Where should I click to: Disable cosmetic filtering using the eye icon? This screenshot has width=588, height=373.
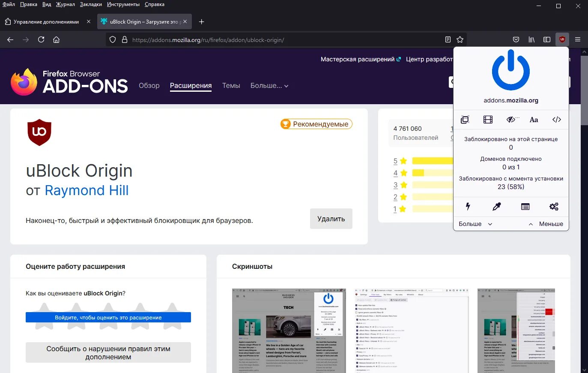click(511, 120)
